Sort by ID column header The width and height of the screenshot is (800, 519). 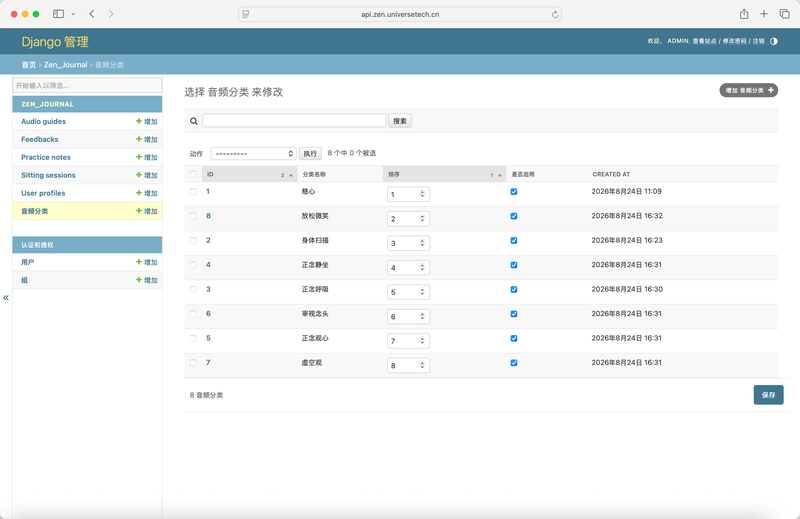[210, 175]
